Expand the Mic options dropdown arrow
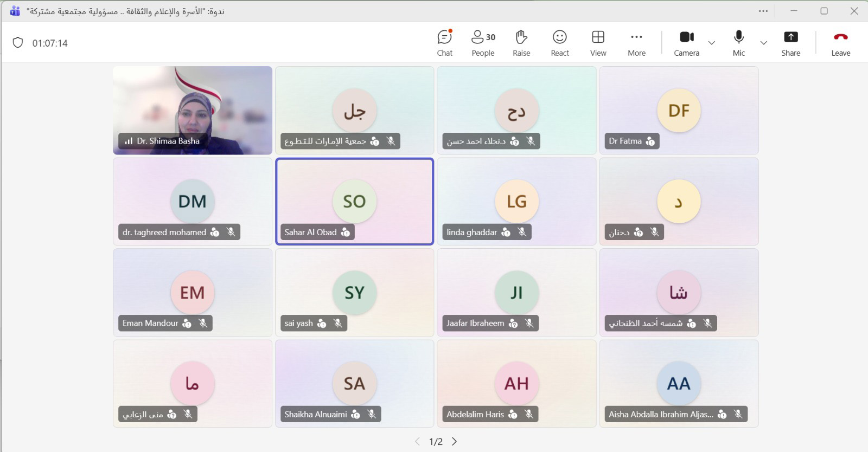 (x=763, y=43)
